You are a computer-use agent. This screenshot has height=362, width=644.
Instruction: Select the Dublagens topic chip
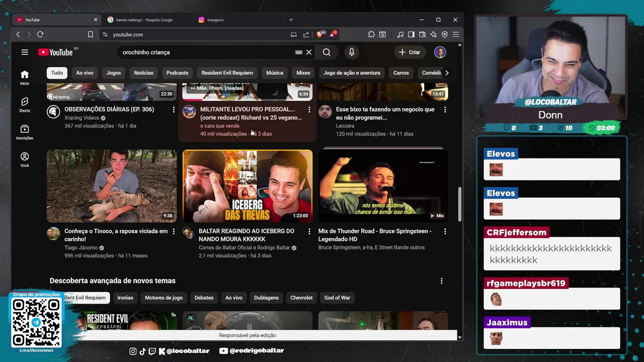(266, 298)
